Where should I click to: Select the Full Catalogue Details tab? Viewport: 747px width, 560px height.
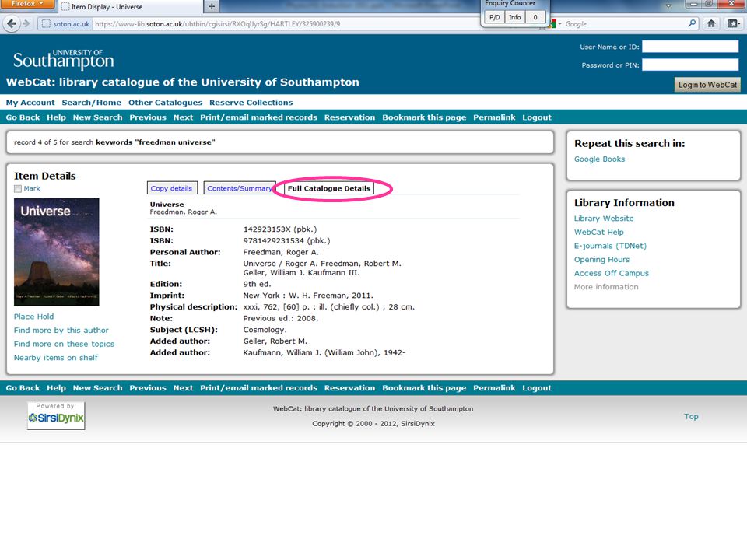pos(328,188)
